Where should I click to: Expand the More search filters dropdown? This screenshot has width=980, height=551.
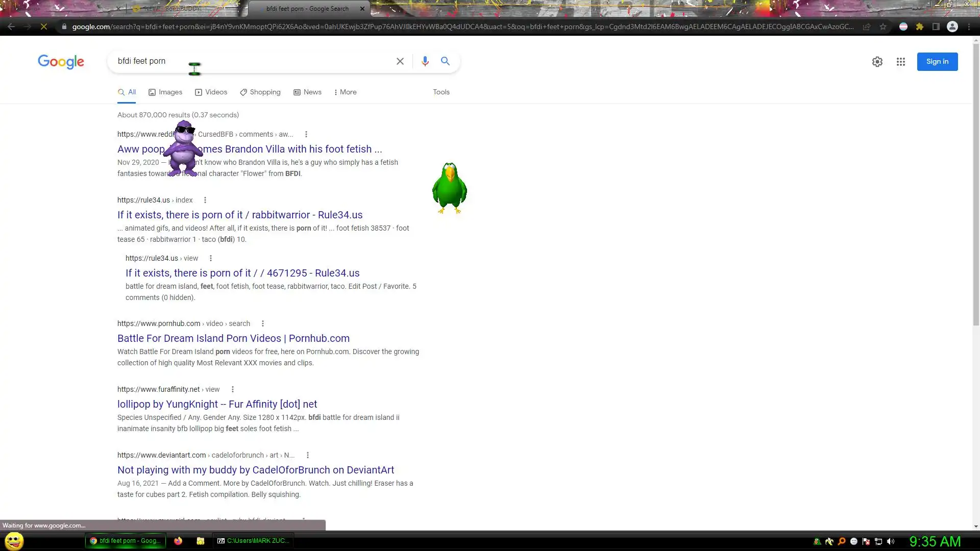(x=345, y=92)
